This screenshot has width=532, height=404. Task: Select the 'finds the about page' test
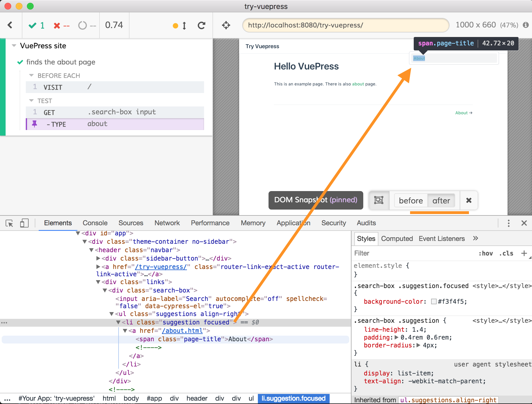61,62
